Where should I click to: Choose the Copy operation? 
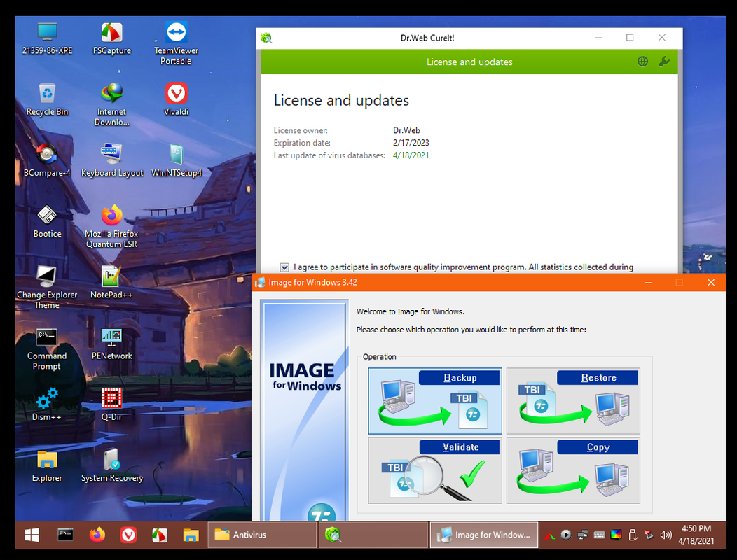pyautogui.click(x=573, y=470)
